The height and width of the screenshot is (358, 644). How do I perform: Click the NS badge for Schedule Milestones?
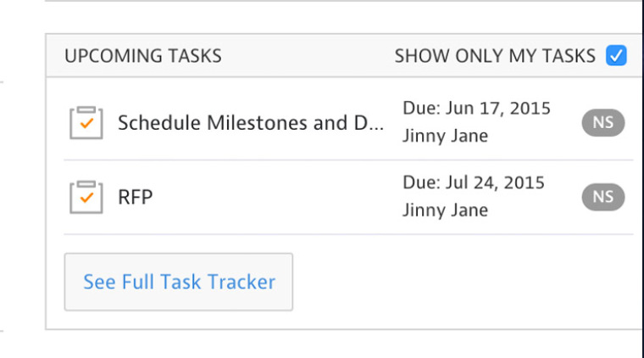[603, 122]
